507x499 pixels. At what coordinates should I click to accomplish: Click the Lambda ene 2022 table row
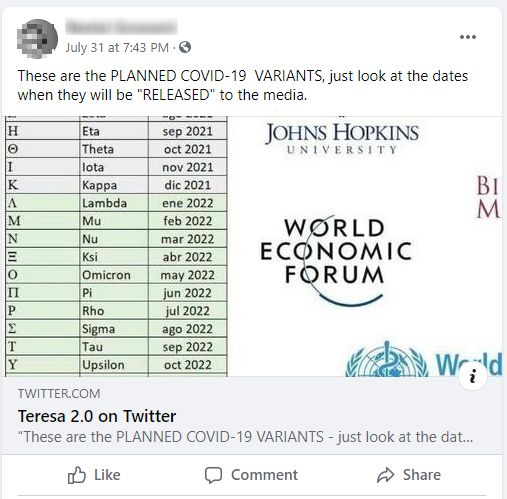click(116, 203)
